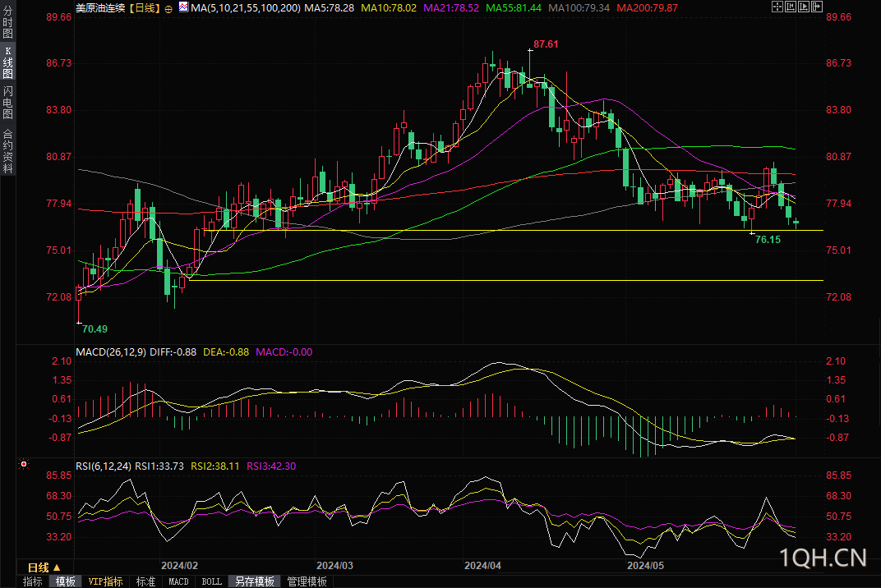
Task: Click the 美原油连续 contract title
Action: coord(100,8)
